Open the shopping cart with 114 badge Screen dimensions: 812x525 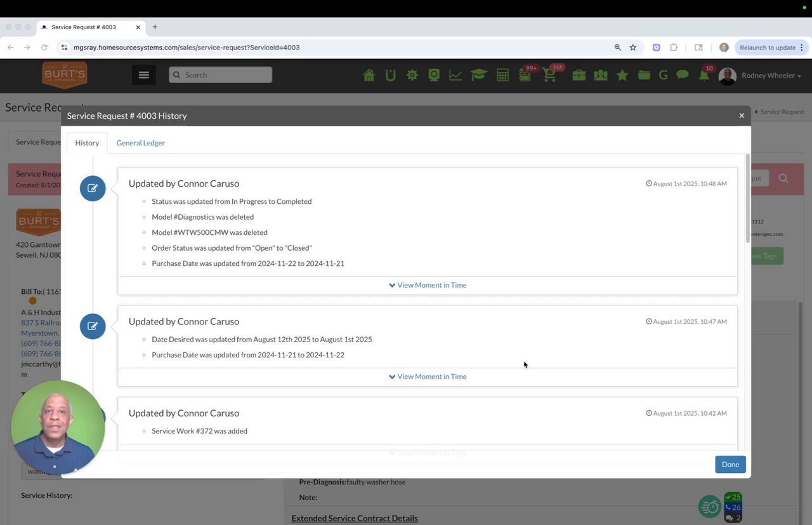[549, 76]
